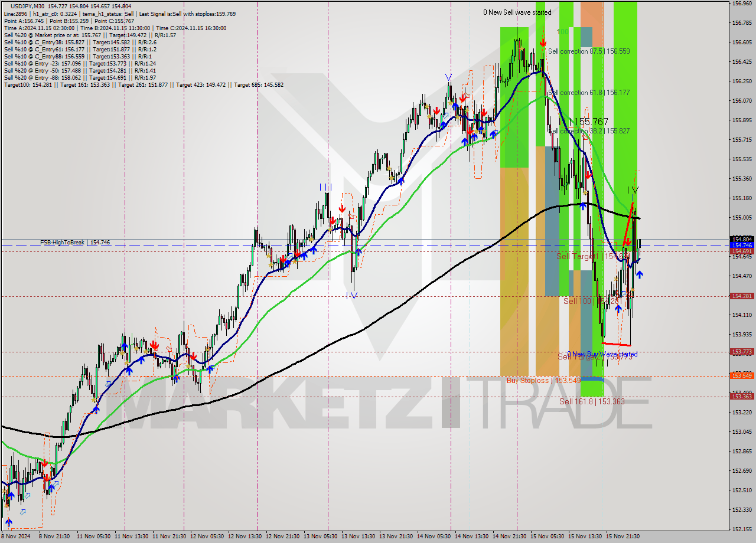The height and width of the screenshot is (543, 756).
Task: Click the 152.155 price axis label
Action: tap(742, 529)
